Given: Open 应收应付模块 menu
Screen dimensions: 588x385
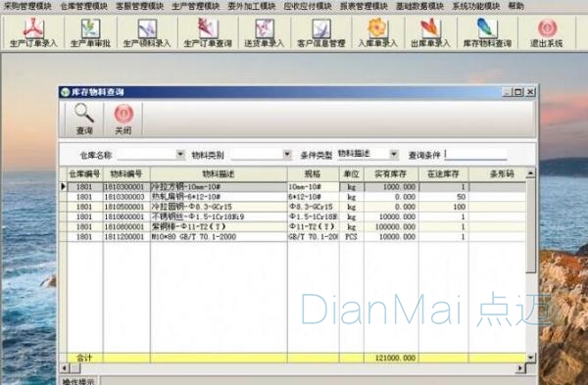Looking at the screenshot, I should [308, 6].
